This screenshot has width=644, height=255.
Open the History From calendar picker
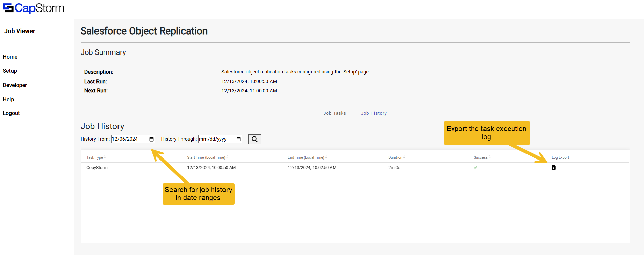pyautogui.click(x=152, y=139)
